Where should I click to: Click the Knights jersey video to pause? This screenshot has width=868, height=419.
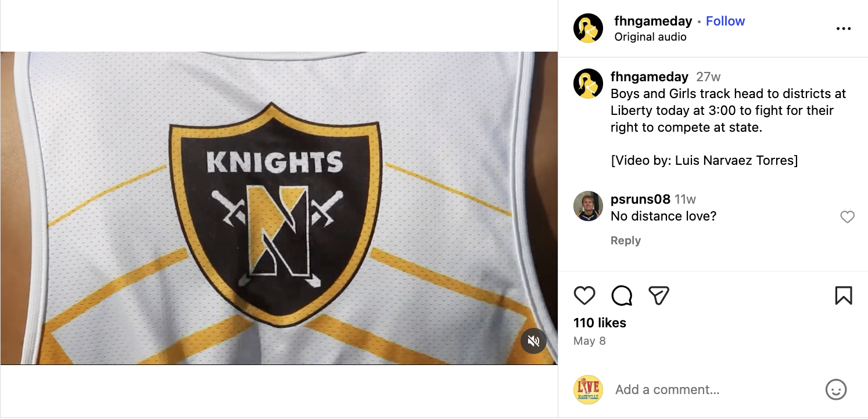coord(279,208)
